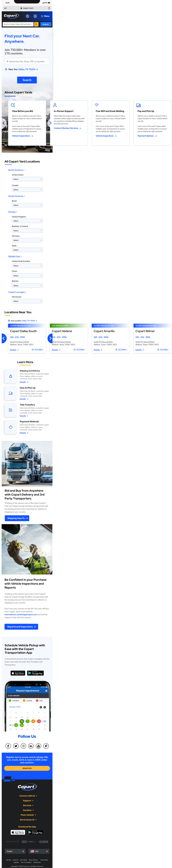Open the Germany Select dropdown
172x868 pixels.
(27, 240)
